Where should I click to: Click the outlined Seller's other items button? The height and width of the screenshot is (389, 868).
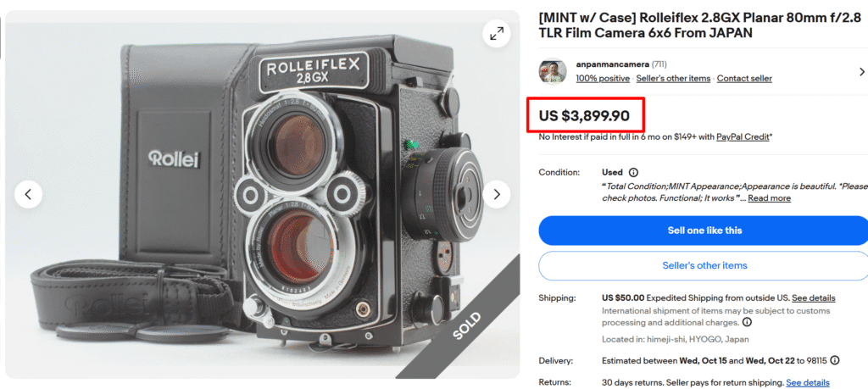[704, 265]
